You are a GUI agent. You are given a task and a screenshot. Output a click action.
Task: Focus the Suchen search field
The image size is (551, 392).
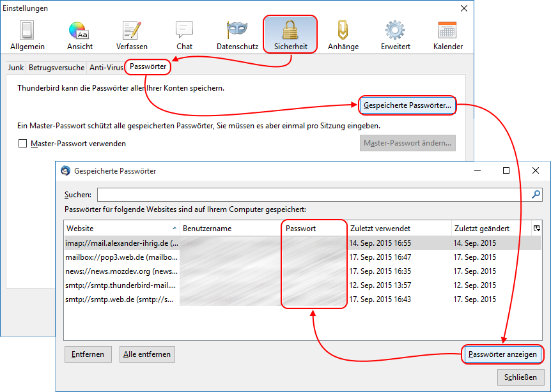point(314,195)
